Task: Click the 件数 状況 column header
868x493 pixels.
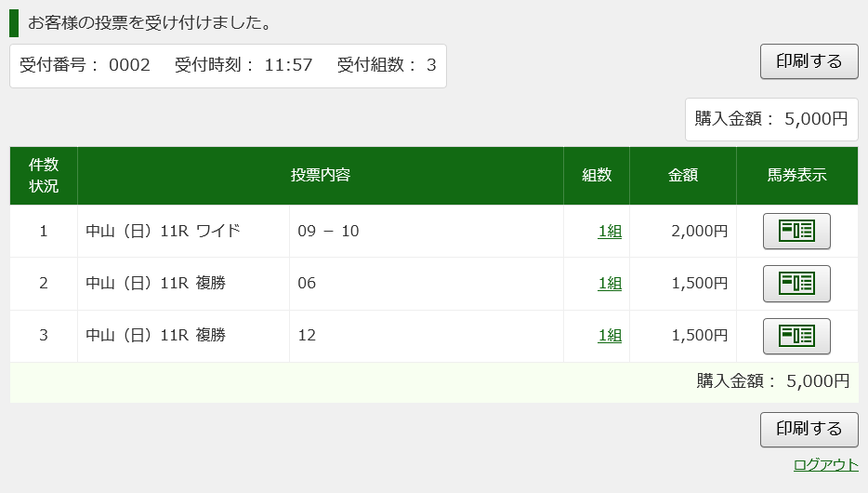Action: click(44, 176)
